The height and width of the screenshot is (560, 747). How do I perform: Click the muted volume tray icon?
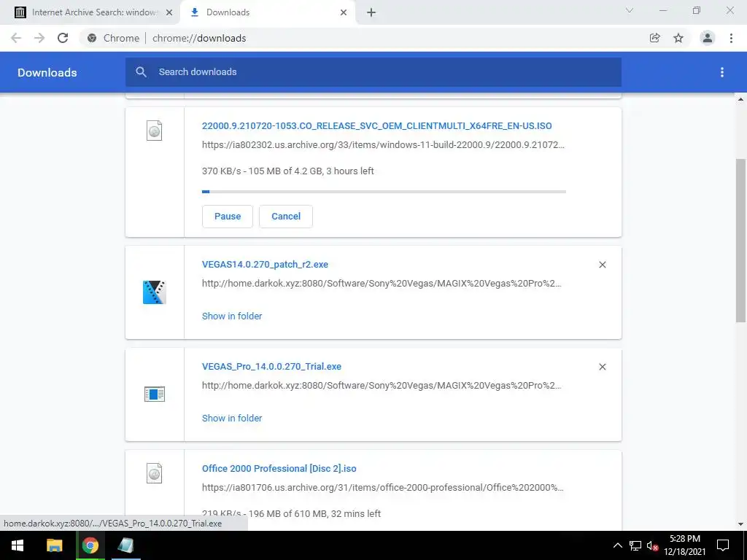pyautogui.click(x=652, y=545)
